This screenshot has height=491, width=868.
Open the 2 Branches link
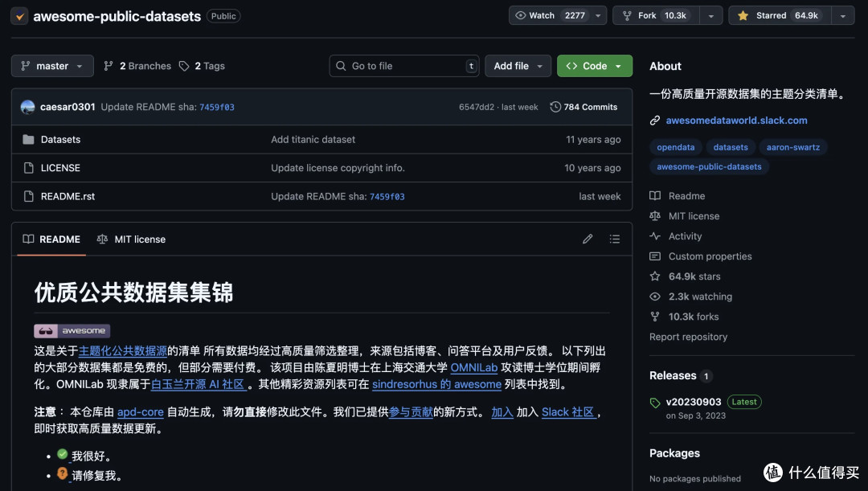point(137,66)
